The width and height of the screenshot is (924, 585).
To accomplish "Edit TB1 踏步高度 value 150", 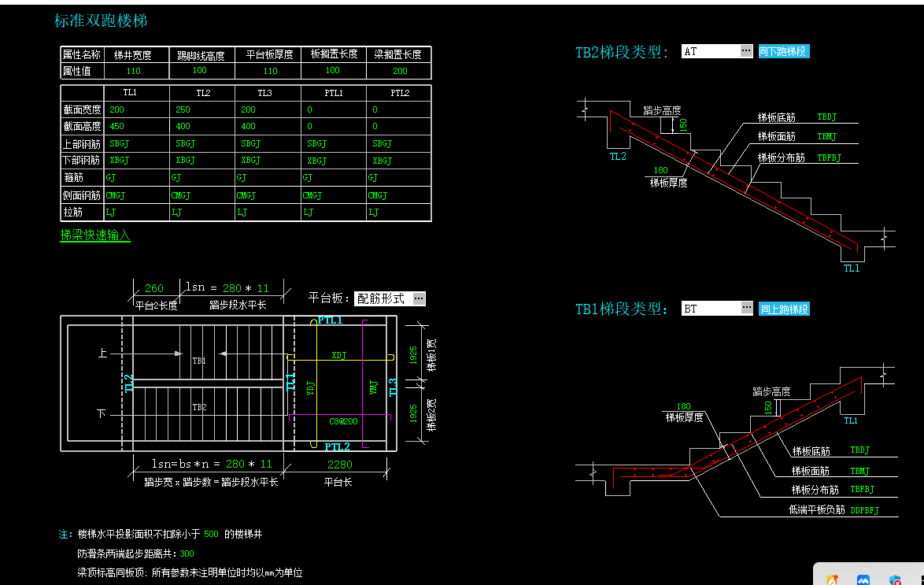I will click(768, 407).
